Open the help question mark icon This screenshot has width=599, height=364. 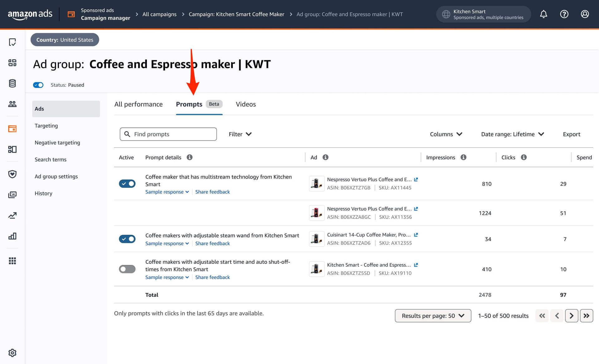[x=564, y=14]
